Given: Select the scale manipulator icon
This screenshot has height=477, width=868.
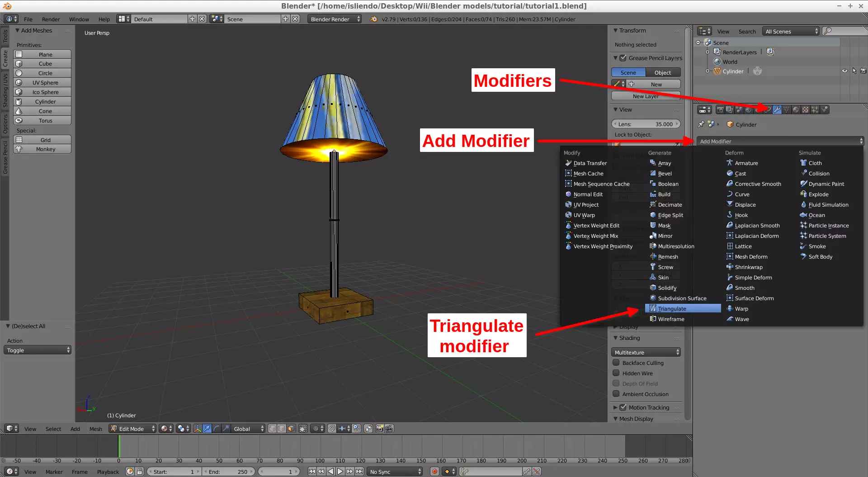Looking at the screenshot, I should tap(226, 429).
